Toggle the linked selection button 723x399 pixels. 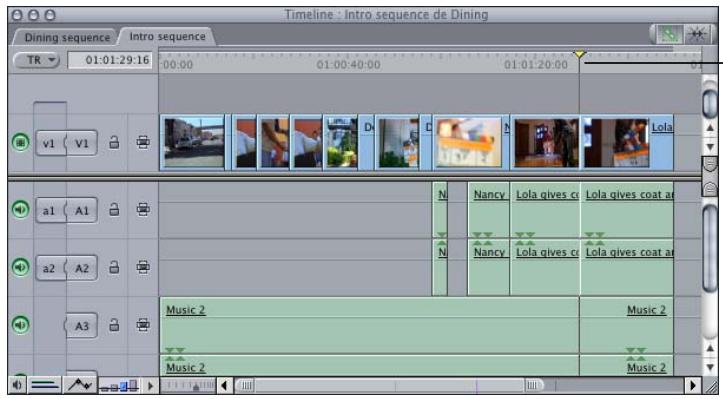(669, 34)
